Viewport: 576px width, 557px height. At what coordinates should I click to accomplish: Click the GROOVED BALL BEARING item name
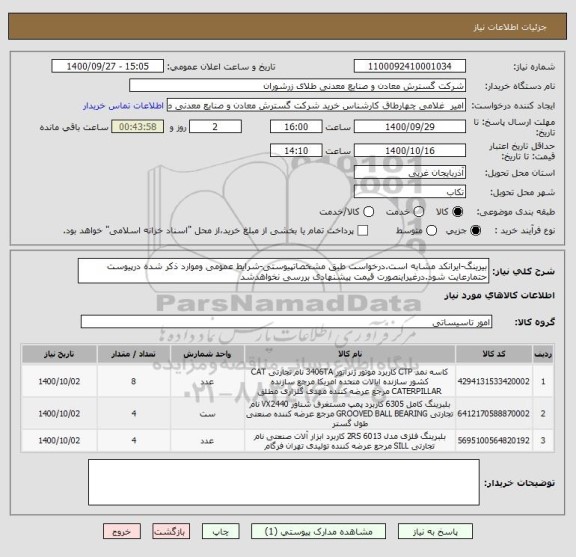350,414
